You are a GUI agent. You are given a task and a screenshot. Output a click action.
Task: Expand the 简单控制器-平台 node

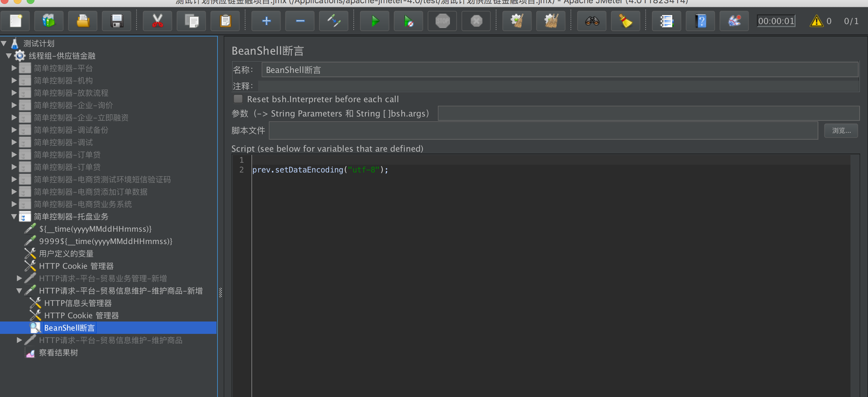coord(14,68)
